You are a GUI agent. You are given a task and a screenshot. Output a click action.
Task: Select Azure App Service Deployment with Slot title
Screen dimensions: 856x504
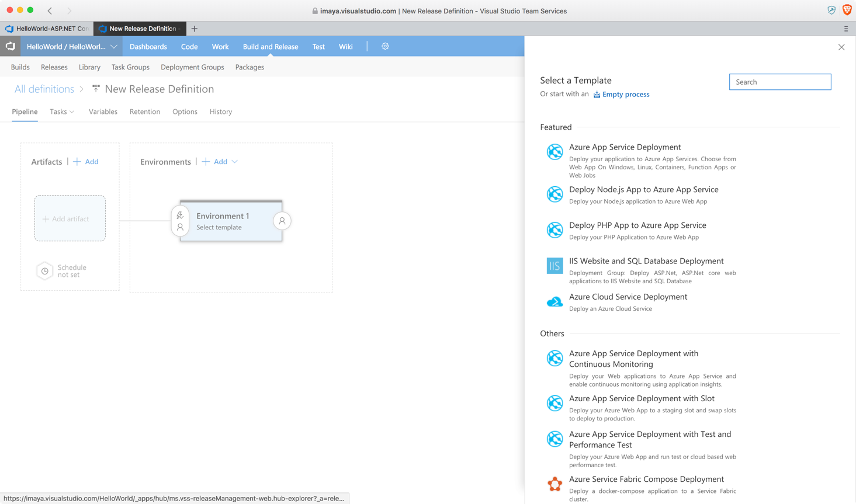642,398
